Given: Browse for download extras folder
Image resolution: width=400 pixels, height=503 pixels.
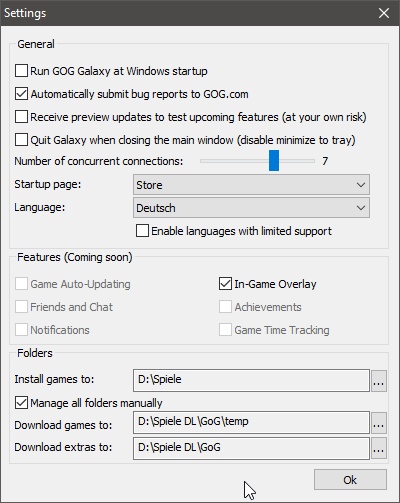Looking at the screenshot, I should (379, 448).
